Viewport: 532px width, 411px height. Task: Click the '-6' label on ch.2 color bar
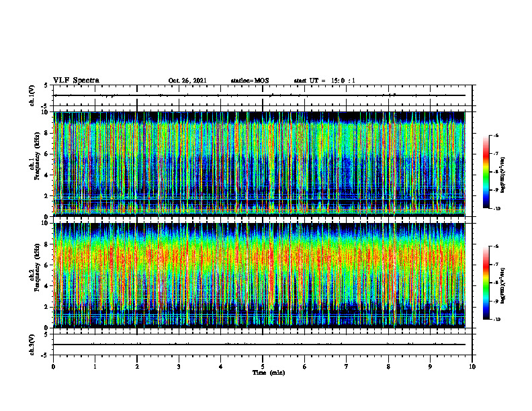(x=496, y=246)
